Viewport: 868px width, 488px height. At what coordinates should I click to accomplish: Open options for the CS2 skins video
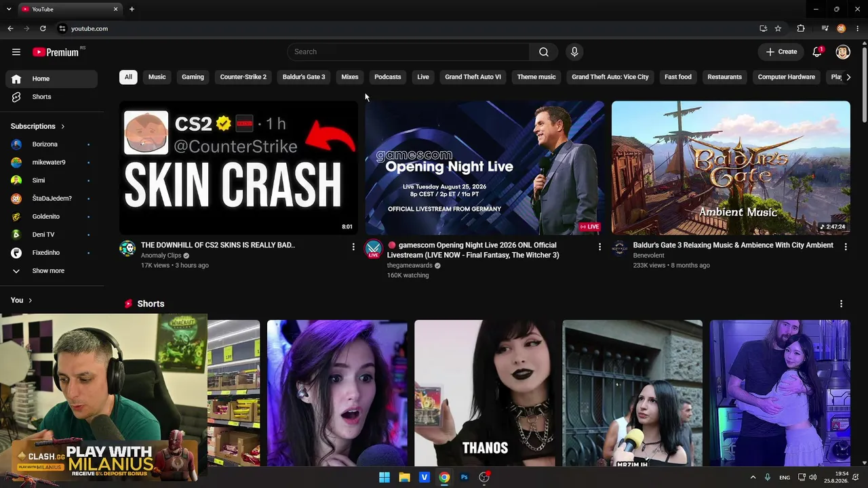point(353,247)
